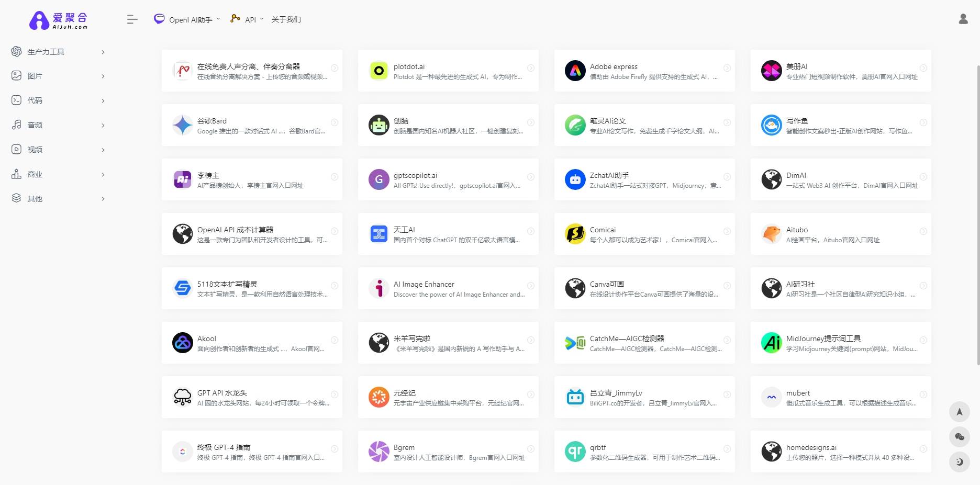Click the 笔灵AI论文 green icon
The image size is (980, 485).
click(x=575, y=125)
